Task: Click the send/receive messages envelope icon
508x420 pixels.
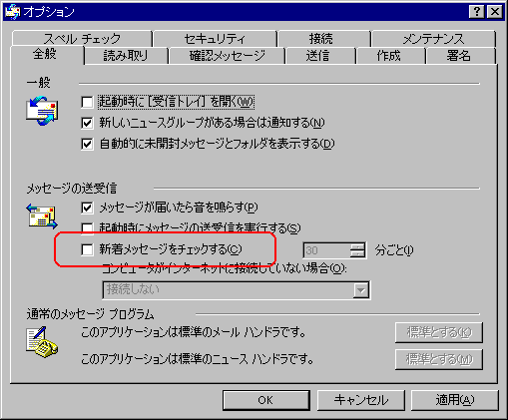Action: (x=42, y=216)
